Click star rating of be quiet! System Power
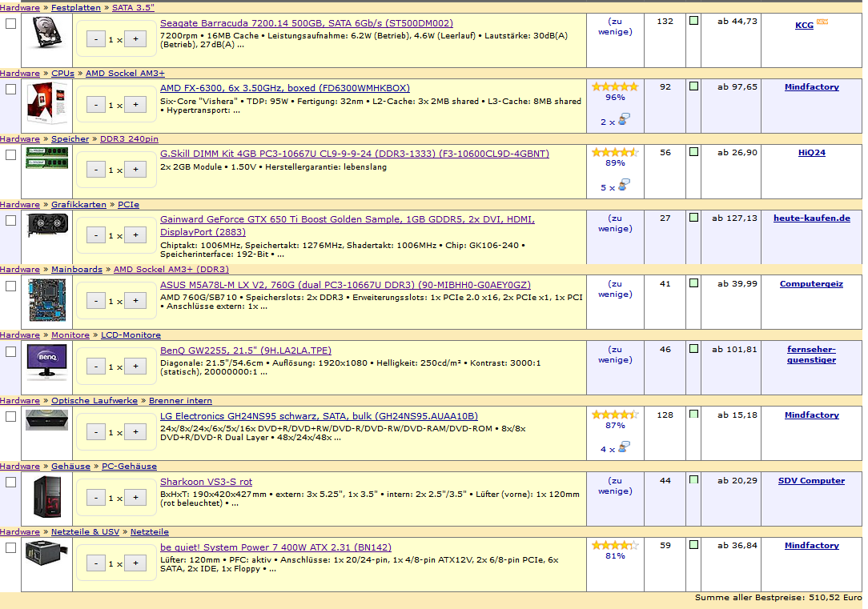Image resolution: width=868 pixels, height=609 pixels. pyautogui.click(x=615, y=546)
